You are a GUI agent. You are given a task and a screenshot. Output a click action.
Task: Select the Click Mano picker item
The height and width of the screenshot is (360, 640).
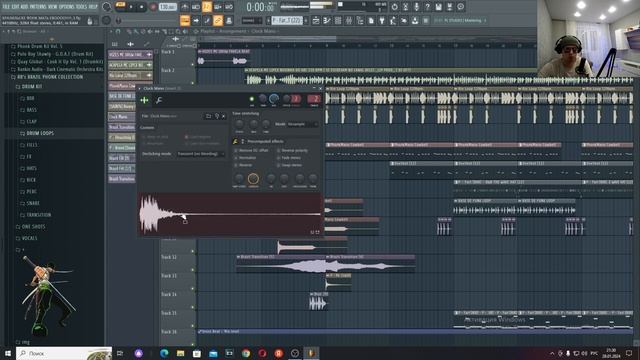(x=122, y=117)
